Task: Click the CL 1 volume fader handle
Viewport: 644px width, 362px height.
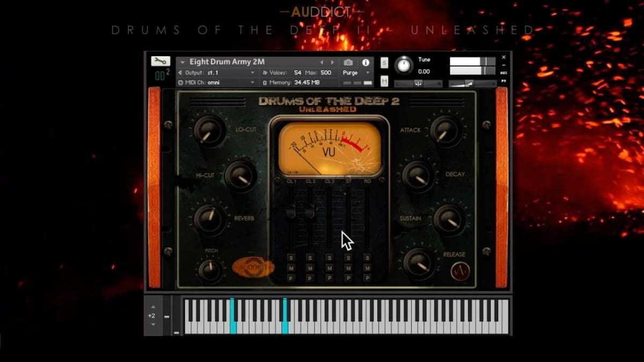Action: click(x=291, y=211)
